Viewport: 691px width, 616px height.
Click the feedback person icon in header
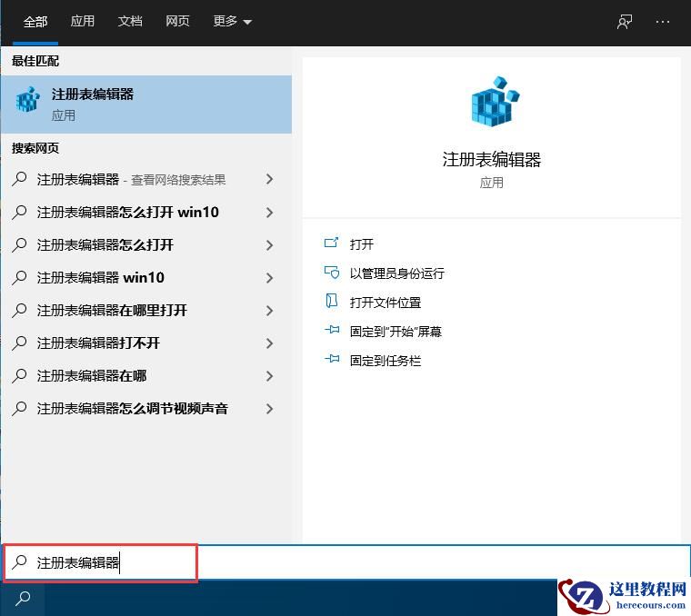(x=624, y=22)
